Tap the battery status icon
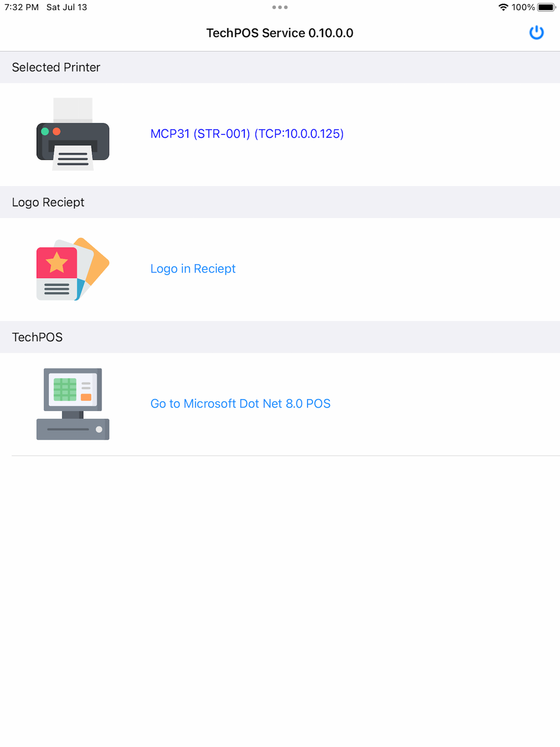 [x=546, y=7]
